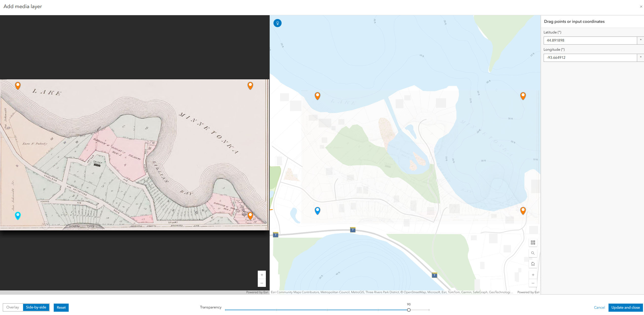Click the home default extent icon
The height and width of the screenshot is (315, 644).
pyautogui.click(x=533, y=264)
